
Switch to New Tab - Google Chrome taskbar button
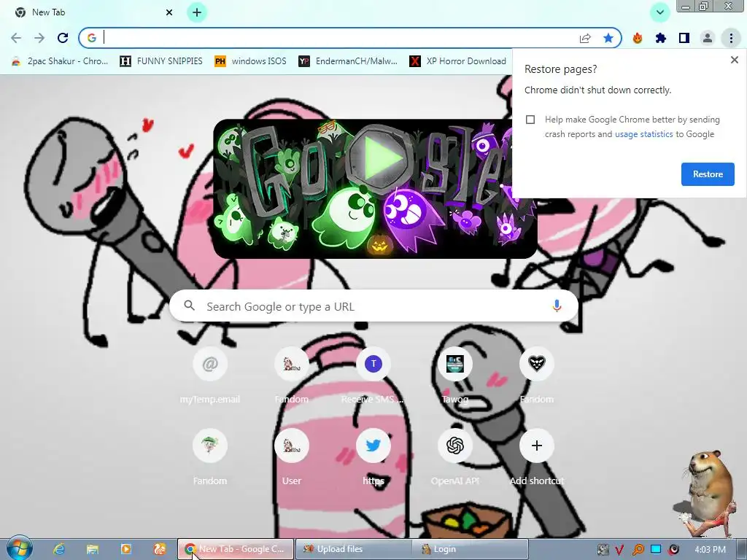236,549
